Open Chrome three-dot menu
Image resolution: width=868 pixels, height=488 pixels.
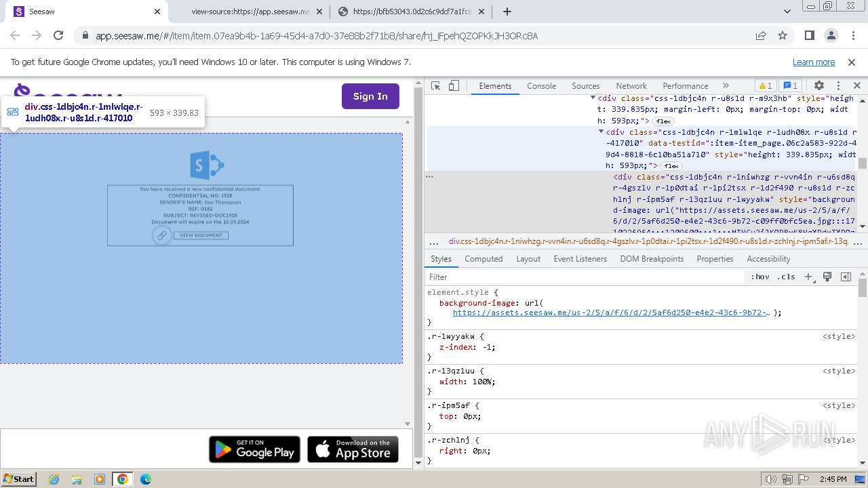click(x=852, y=36)
